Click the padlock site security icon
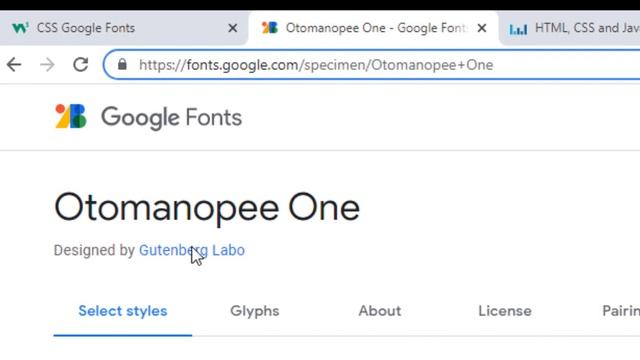This screenshot has height=360, width=640. [122, 64]
